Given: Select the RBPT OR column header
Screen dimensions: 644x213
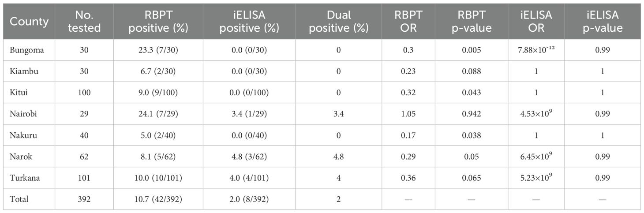Looking at the screenshot, I should coord(408,21).
